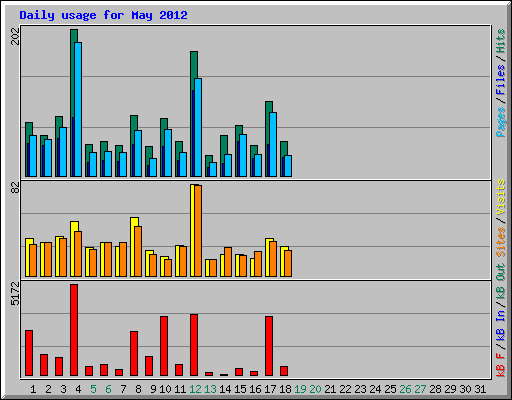Click green day 26 on the axis
The height and width of the screenshot is (400, 512).
point(405,389)
